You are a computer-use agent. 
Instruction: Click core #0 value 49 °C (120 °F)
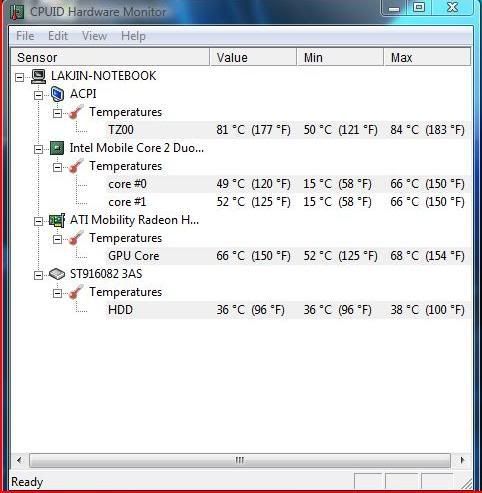[x=253, y=184]
